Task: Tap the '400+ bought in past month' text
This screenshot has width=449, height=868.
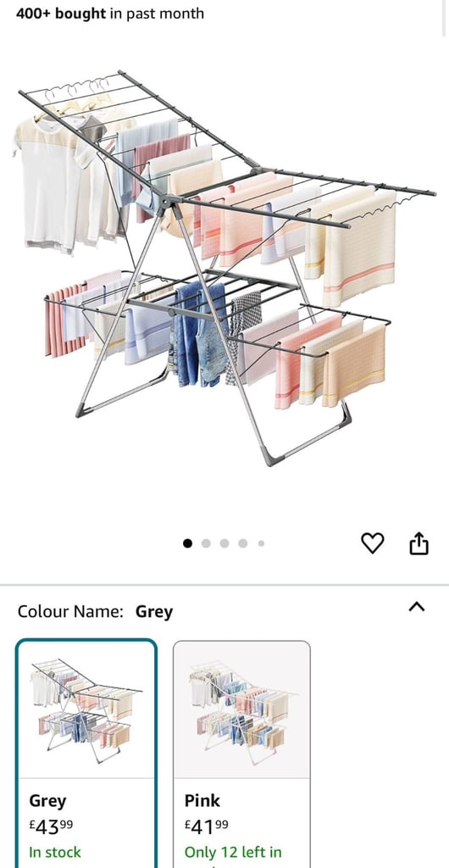Action: pos(110,14)
